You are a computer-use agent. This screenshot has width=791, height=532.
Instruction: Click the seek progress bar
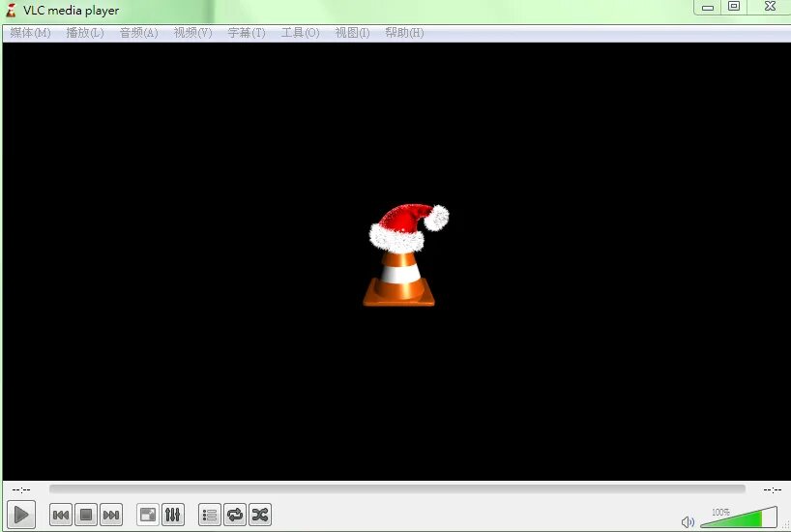point(397,488)
